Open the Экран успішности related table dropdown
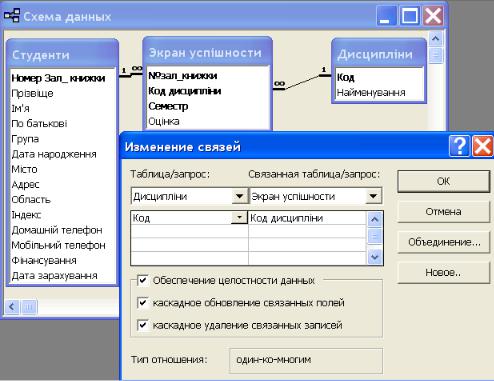494x381 pixels. (373, 196)
